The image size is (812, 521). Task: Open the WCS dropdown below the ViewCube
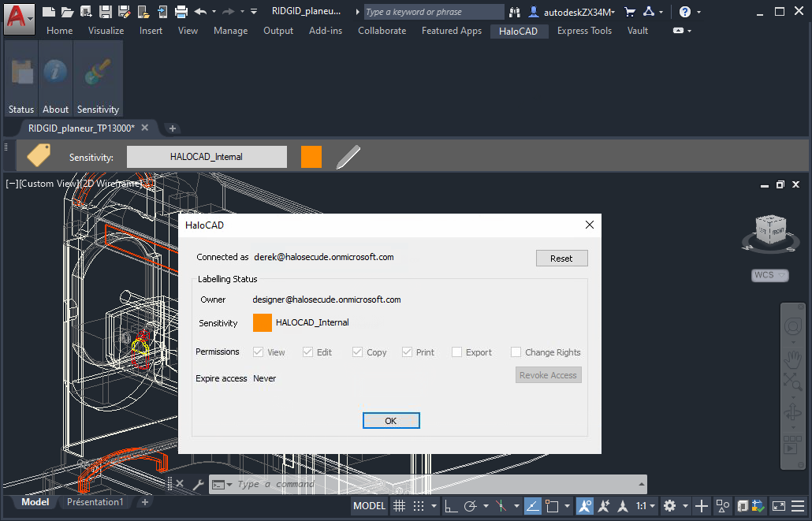pos(769,274)
